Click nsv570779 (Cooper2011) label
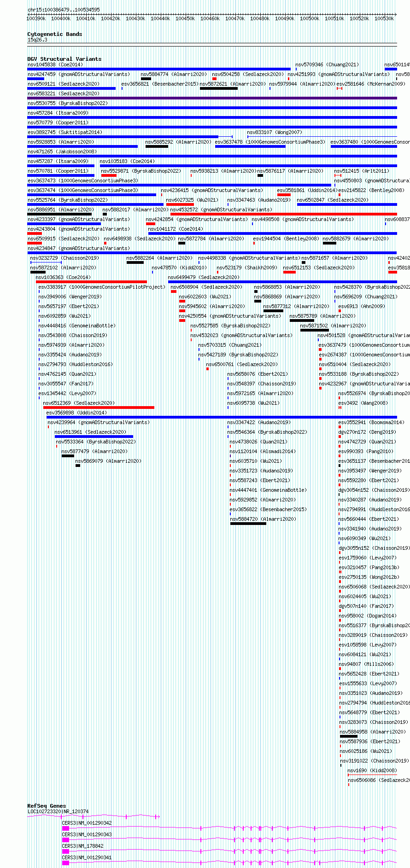This screenshot has width=410, height=868. 58,122
